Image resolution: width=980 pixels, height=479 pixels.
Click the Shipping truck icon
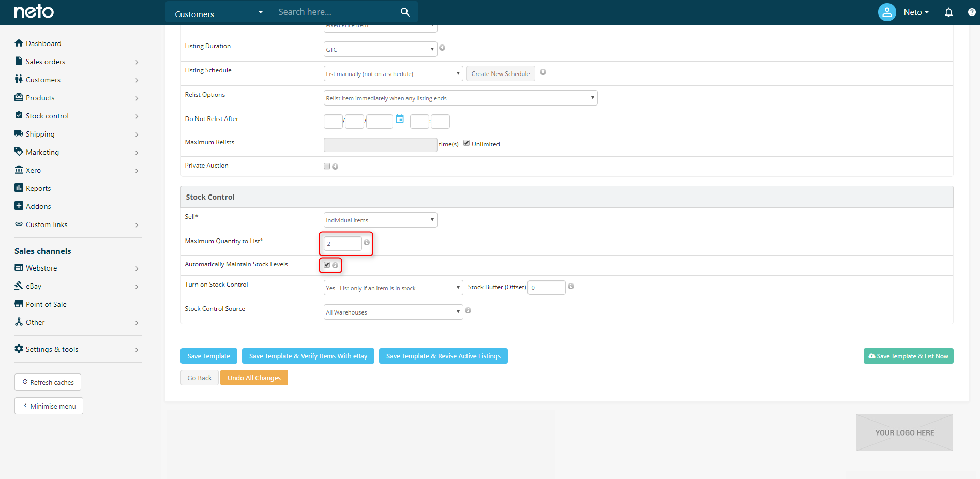(x=19, y=133)
